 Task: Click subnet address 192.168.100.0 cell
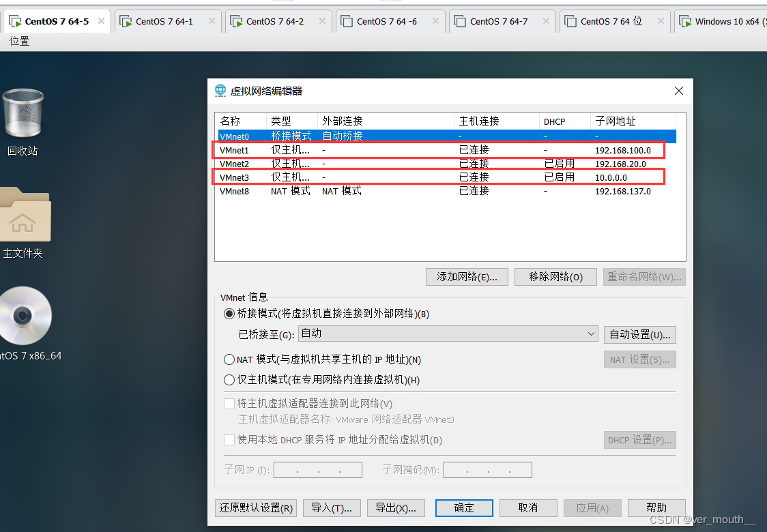[623, 151]
